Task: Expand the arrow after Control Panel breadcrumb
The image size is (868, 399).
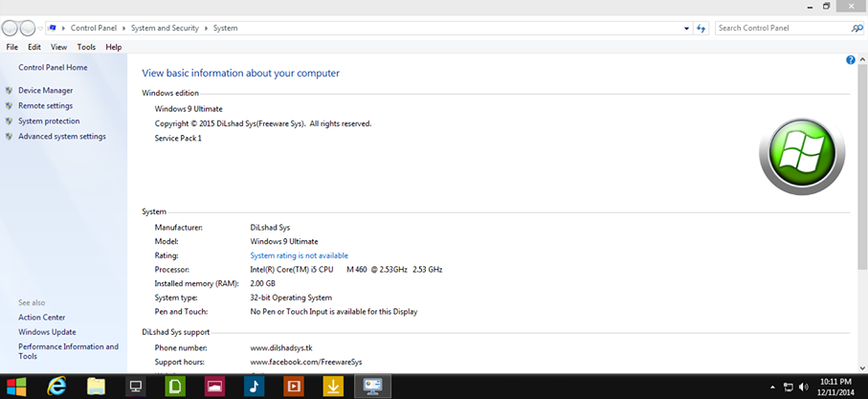Action: (x=124, y=28)
